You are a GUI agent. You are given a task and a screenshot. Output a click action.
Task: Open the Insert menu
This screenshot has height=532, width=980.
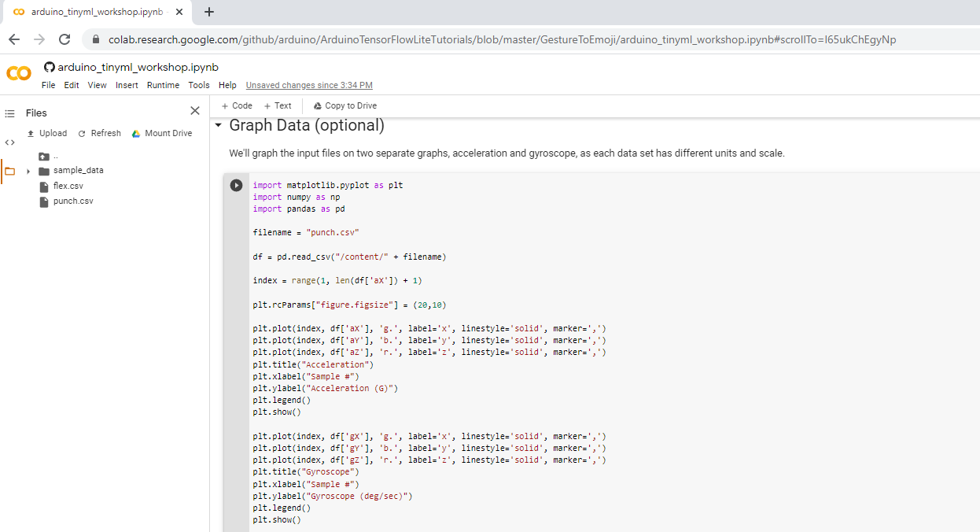pos(127,85)
